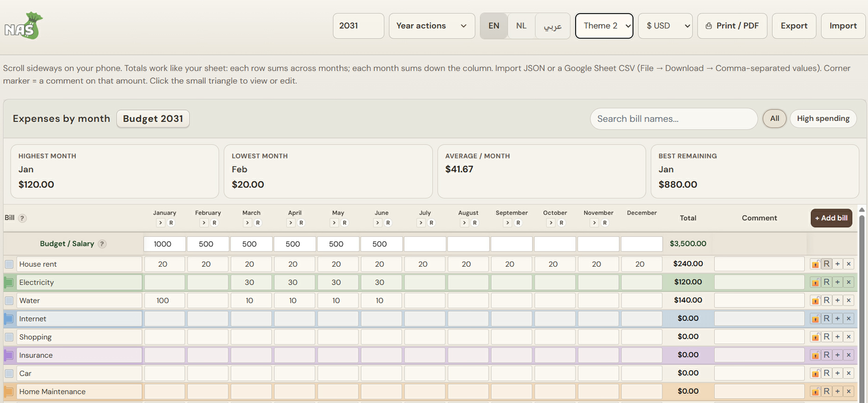The image size is (868, 403).
Task: Open the Budget / Salary help icon
Action: tap(102, 244)
